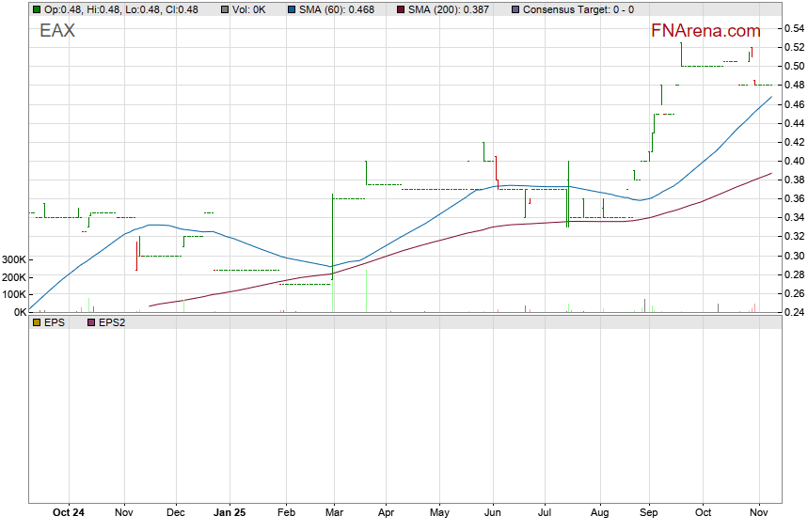This screenshot has height=532, width=808.
Task: Select the Jul label on time axis
Action: pos(545,513)
